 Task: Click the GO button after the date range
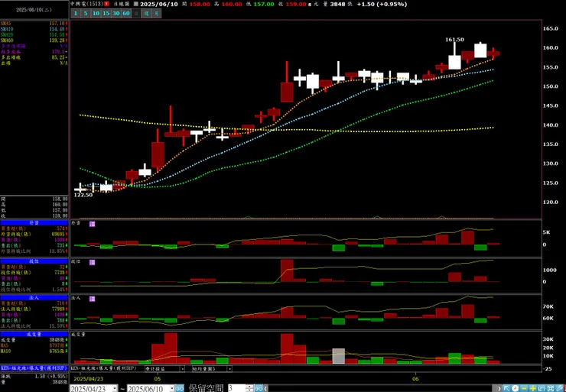(180, 388)
